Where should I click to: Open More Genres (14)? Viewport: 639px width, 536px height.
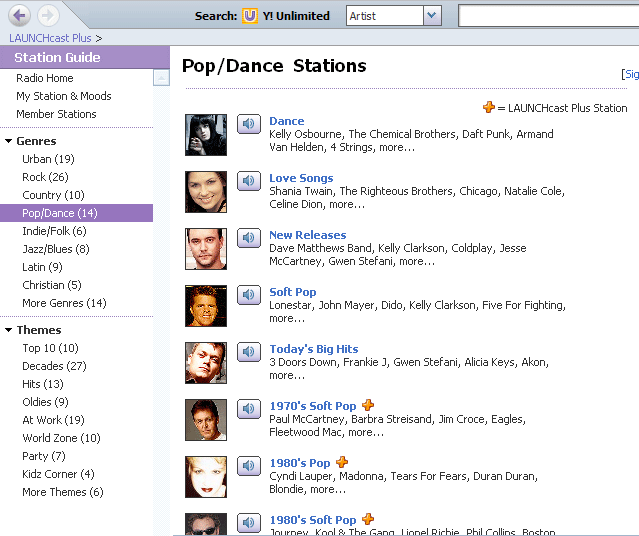point(64,303)
